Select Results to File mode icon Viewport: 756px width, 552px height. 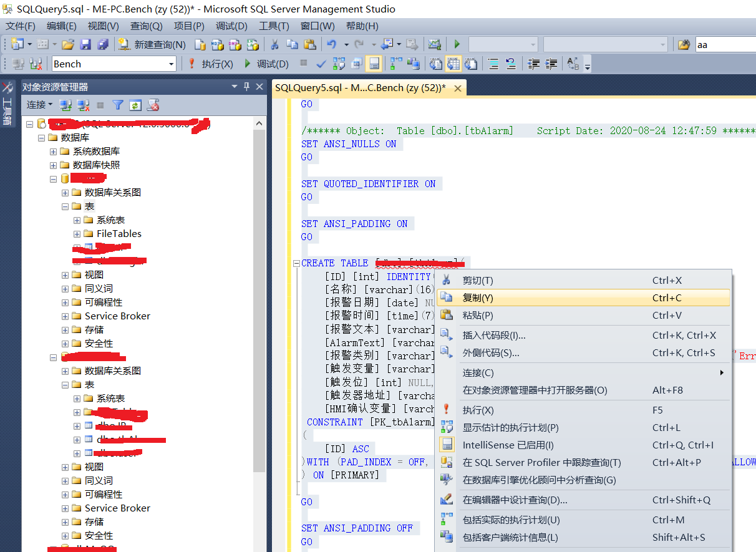tap(471, 64)
